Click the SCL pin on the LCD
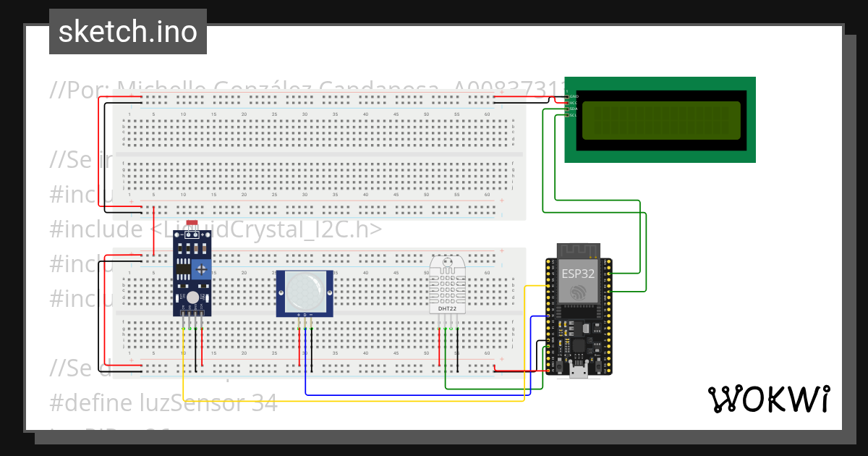This screenshot has width=868, height=456. [x=569, y=115]
